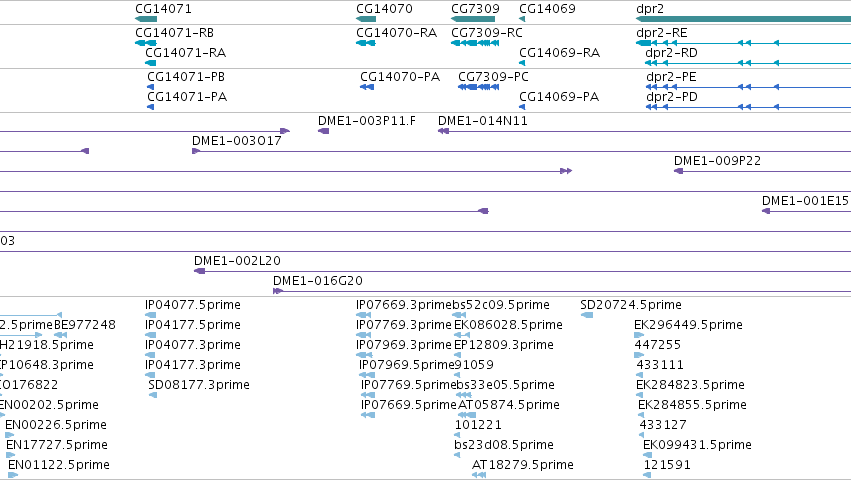Open protein label dpr2-PD

[x=672, y=97]
